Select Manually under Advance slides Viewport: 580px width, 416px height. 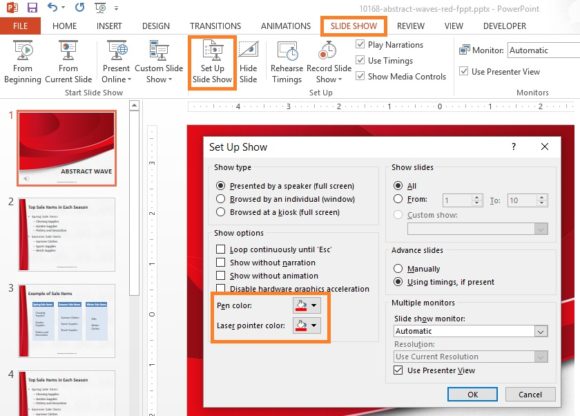tap(398, 268)
